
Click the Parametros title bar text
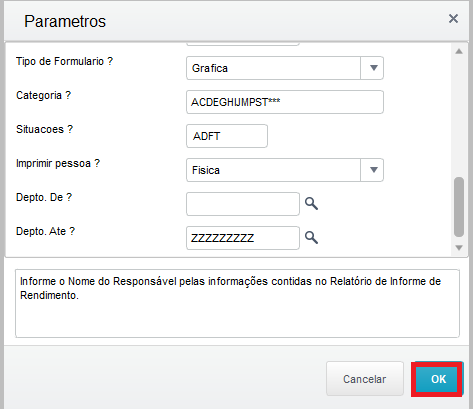tap(65, 21)
